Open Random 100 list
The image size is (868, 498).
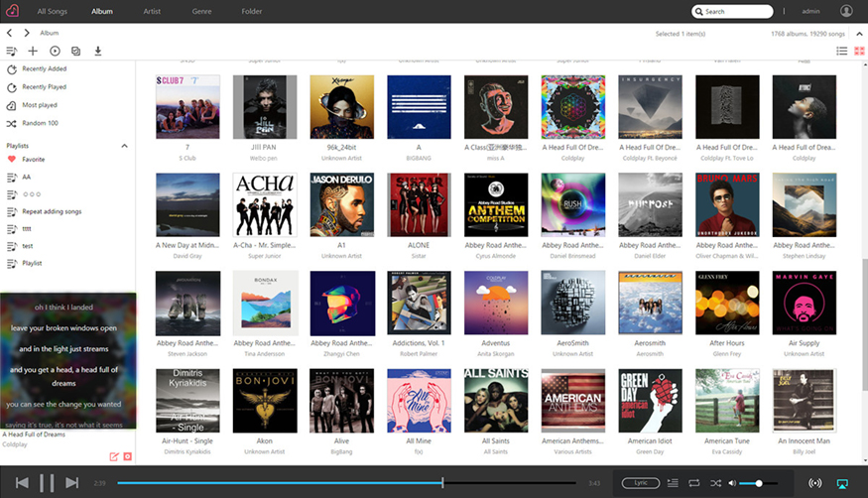(x=40, y=123)
